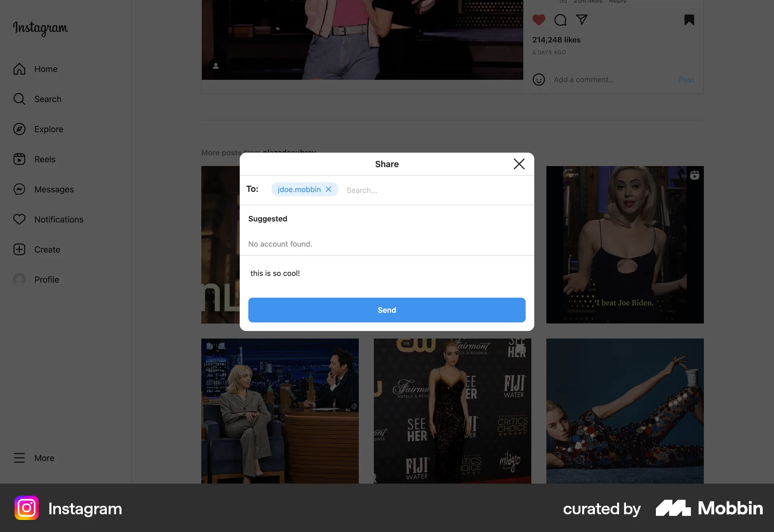Open Notifications heart icon
The image size is (774, 532).
tap(19, 219)
